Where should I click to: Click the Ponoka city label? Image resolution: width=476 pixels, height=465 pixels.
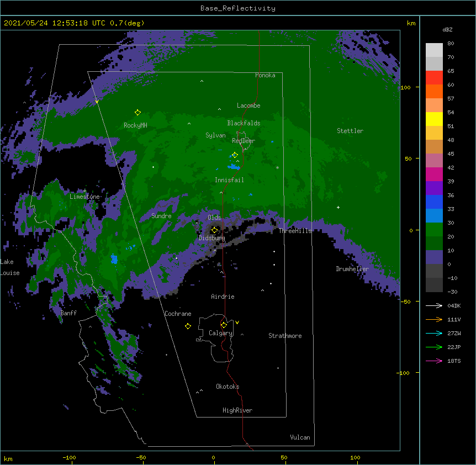pyautogui.click(x=265, y=75)
